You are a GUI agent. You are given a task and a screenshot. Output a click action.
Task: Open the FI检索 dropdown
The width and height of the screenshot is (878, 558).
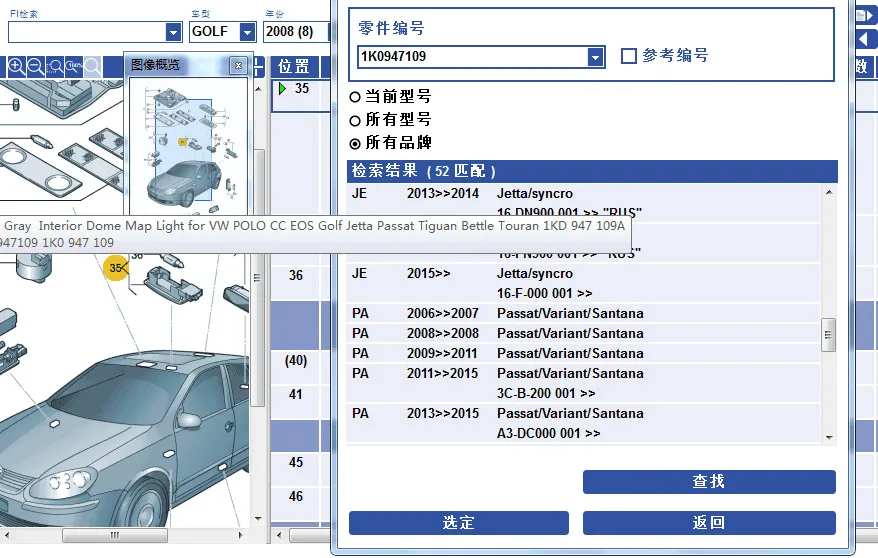pyautogui.click(x=174, y=32)
